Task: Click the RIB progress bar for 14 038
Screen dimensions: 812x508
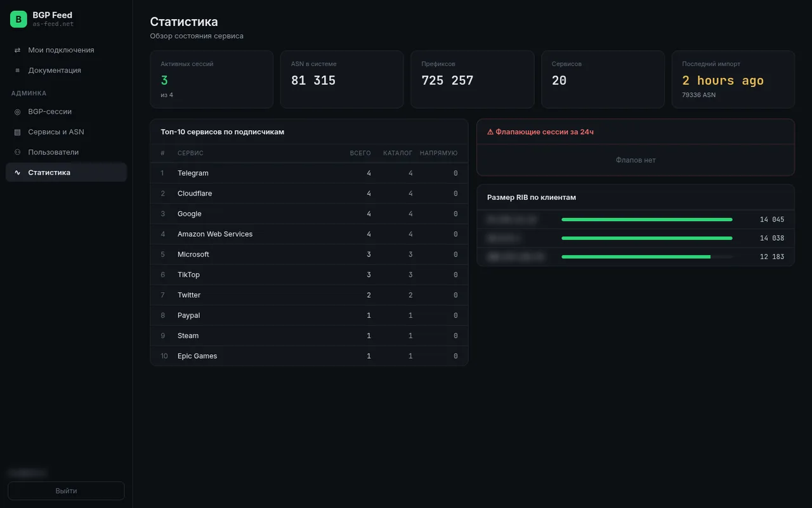Action: pyautogui.click(x=647, y=238)
